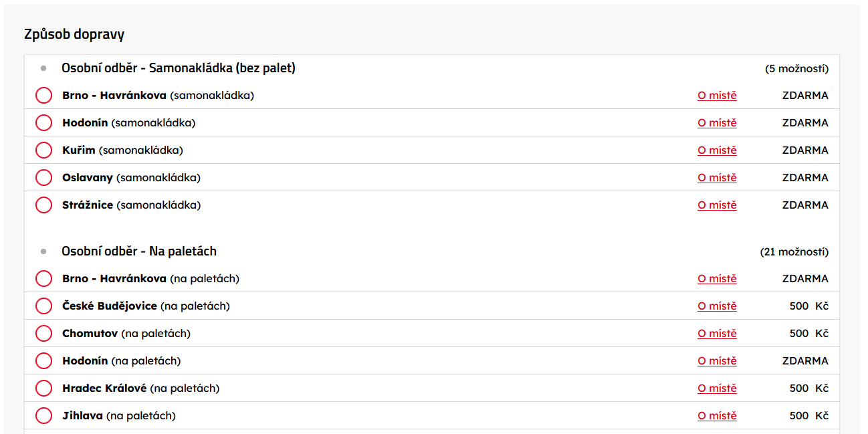Select Jihlava na paletách radio button
The image size is (868, 434).
(x=43, y=416)
